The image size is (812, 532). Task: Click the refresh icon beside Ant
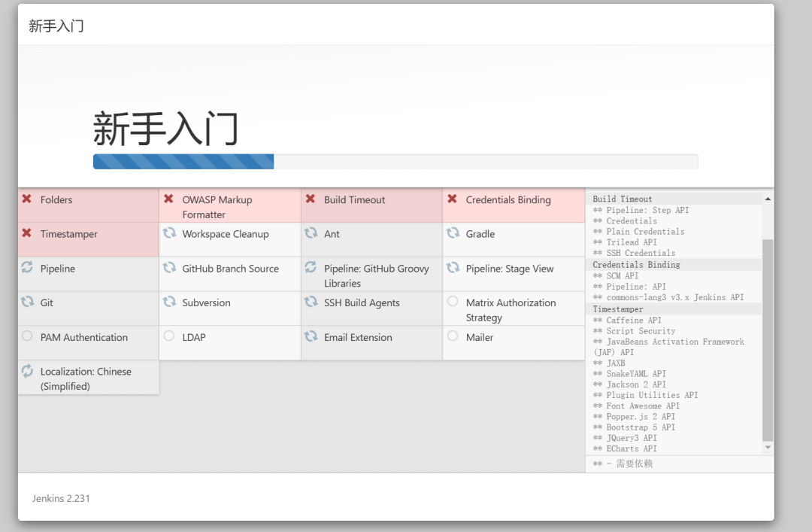pos(311,233)
